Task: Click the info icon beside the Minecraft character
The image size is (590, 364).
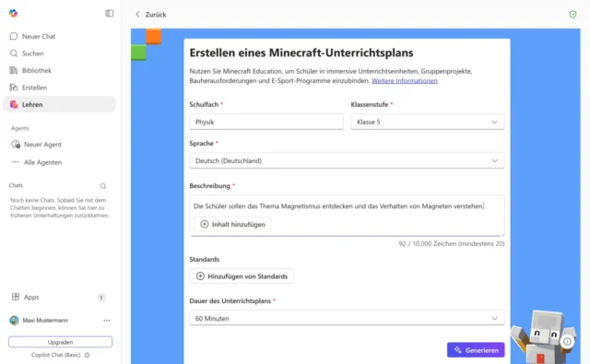Action: 567,342
